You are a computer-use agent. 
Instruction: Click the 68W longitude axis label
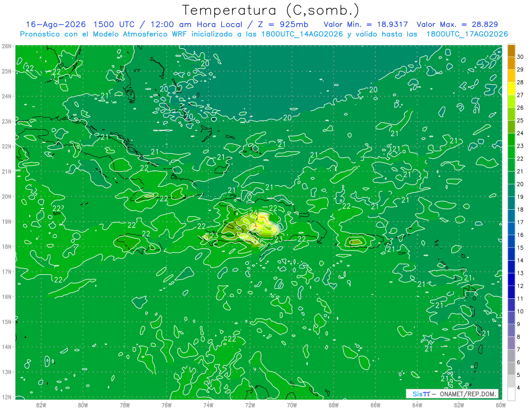(x=334, y=404)
